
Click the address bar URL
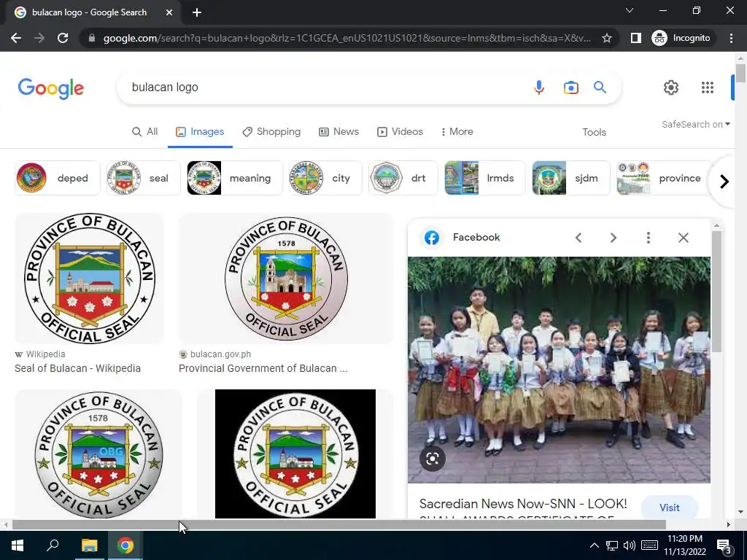pos(347,38)
